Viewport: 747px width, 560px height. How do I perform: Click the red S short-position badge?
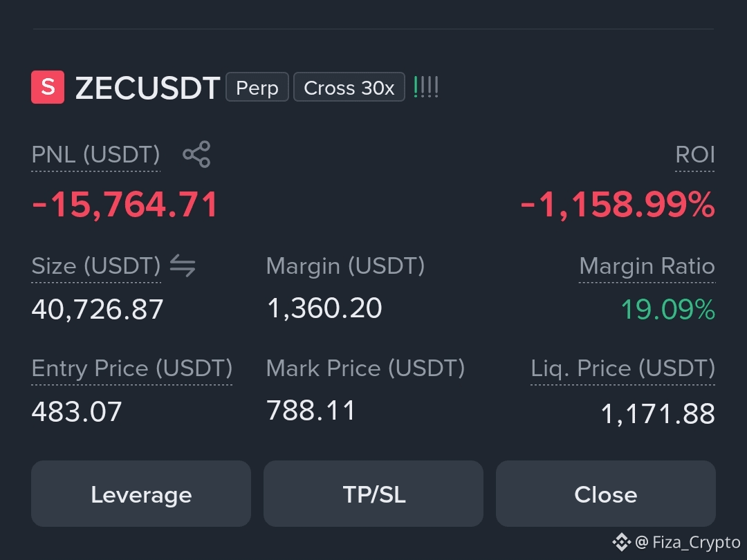(x=48, y=87)
